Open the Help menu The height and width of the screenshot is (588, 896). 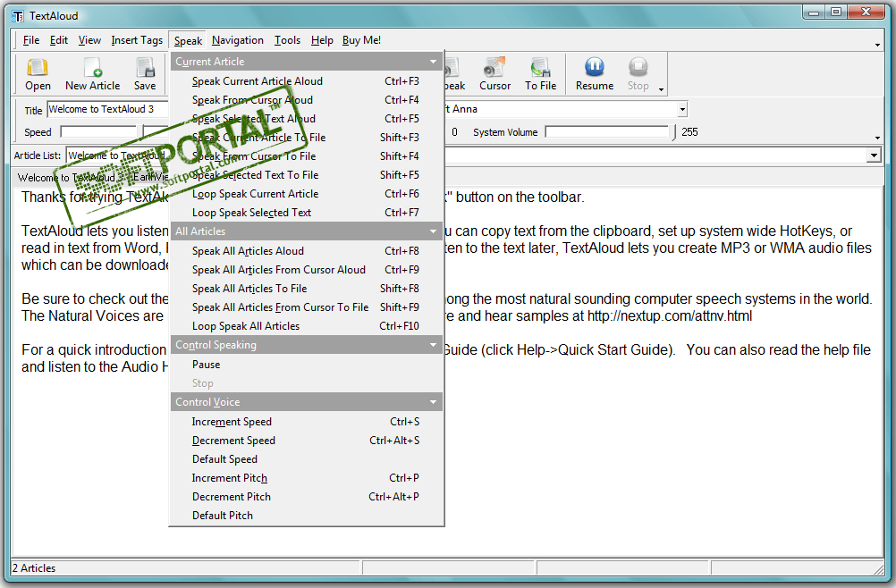coord(322,40)
